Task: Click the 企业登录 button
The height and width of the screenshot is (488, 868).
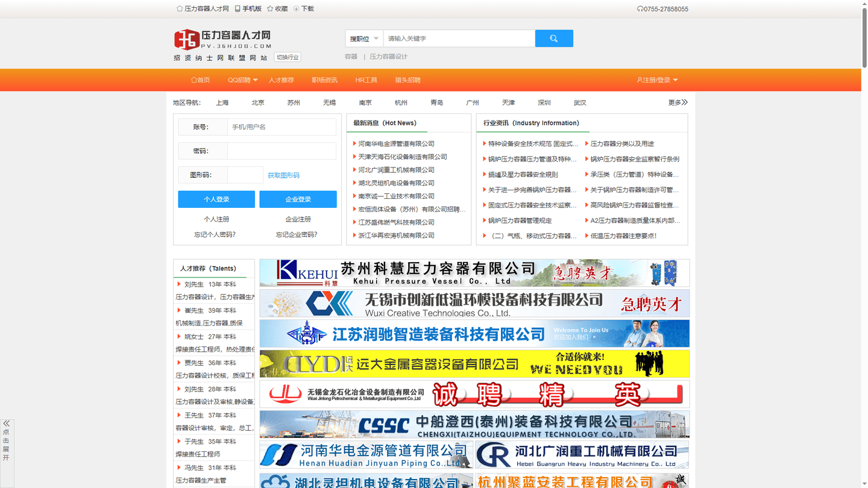Action: [x=298, y=199]
